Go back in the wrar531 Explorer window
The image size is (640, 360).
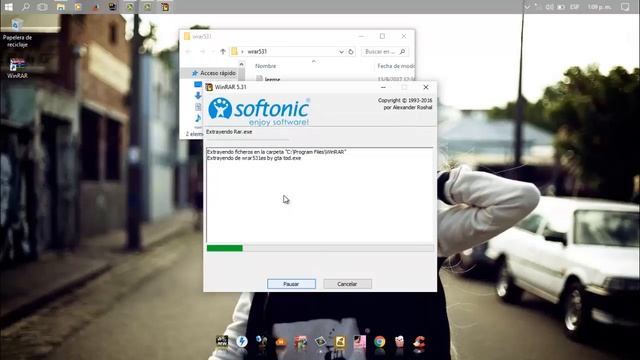pyautogui.click(x=188, y=51)
